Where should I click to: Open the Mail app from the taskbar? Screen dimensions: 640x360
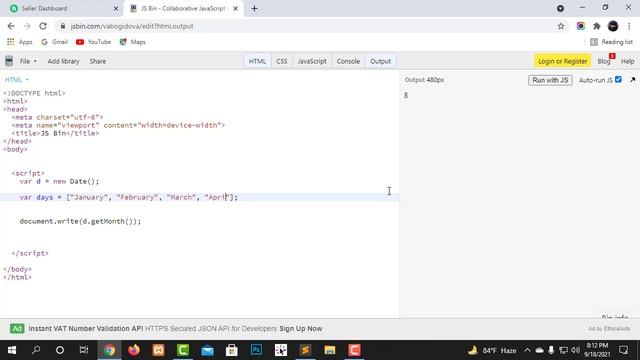click(207, 350)
